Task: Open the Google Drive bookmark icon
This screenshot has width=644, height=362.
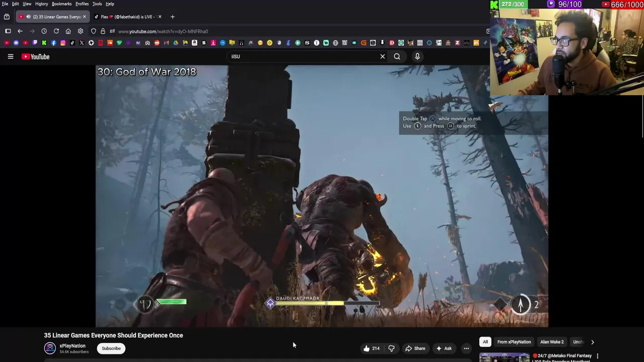Action: (x=176, y=43)
